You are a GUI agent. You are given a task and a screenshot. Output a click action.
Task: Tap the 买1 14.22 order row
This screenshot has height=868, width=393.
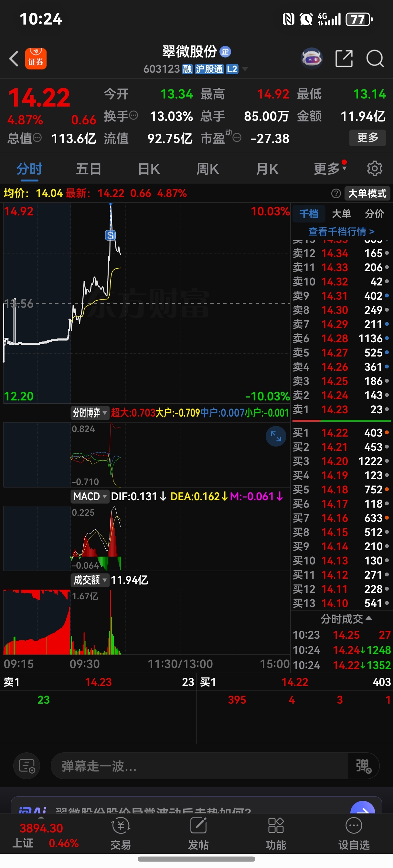coord(341,433)
